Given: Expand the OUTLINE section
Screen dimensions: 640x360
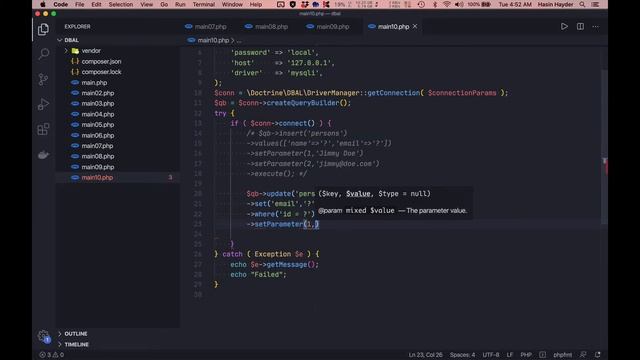Looking at the screenshot, I should point(73,334).
